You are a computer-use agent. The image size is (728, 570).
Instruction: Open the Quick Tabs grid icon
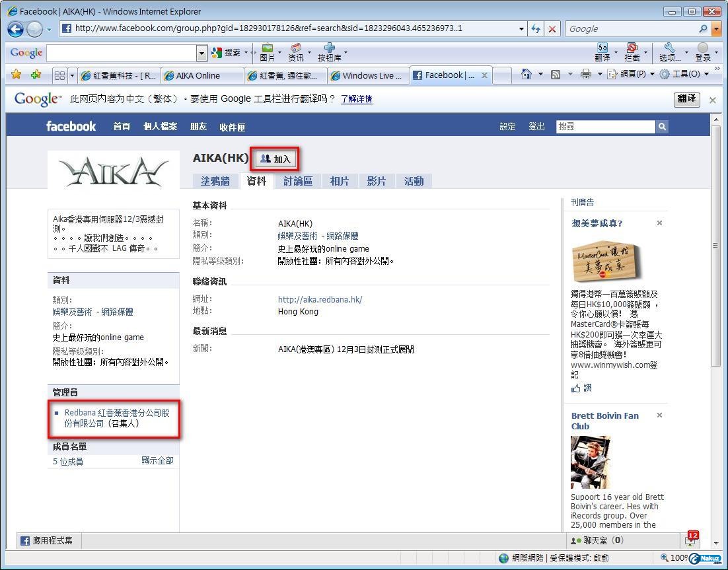(x=59, y=75)
